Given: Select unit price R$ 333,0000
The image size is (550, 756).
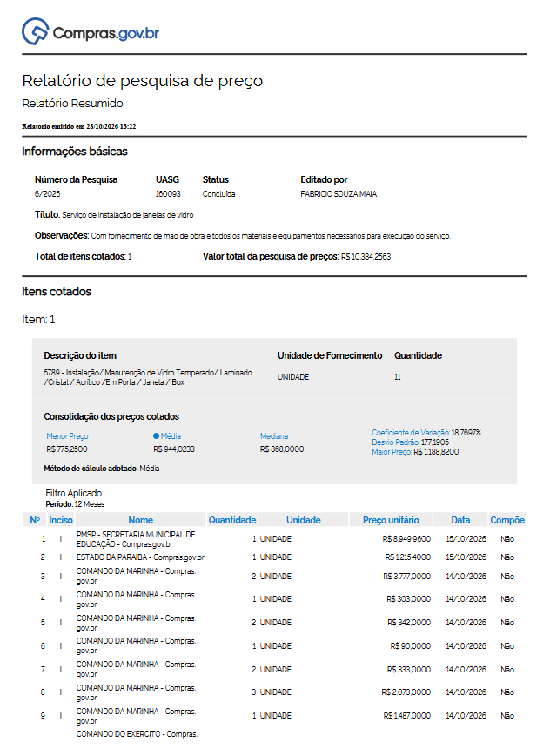Looking at the screenshot, I should (409, 670).
